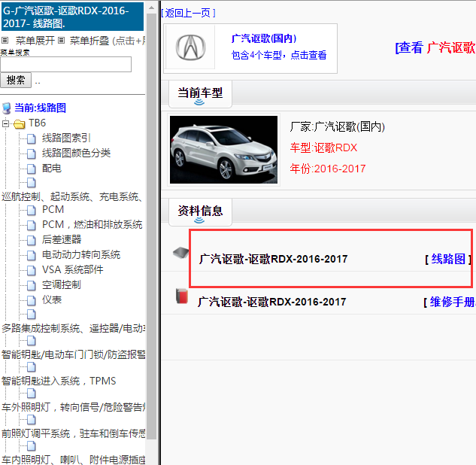This screenshot has height=465, width=476.
Task: Click the 菜单展开 expand-menu icon
Action: tap(5, 40)
